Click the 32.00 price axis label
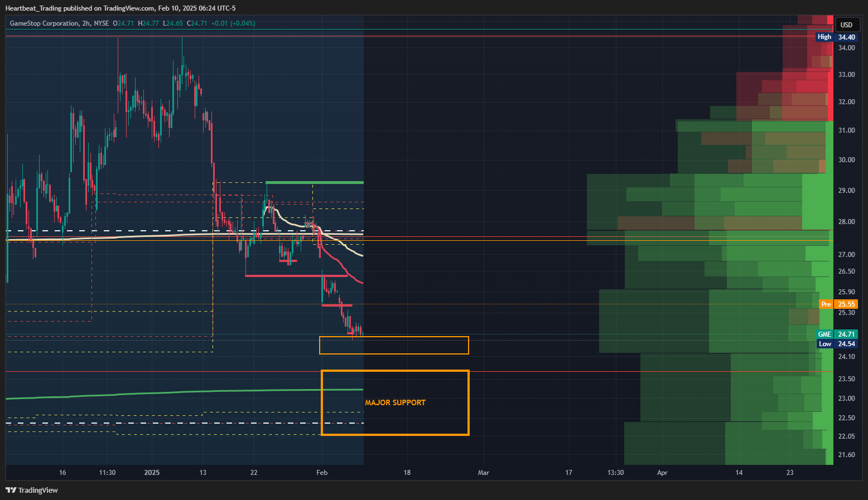868x500 pixels. [x=846, y=102]
